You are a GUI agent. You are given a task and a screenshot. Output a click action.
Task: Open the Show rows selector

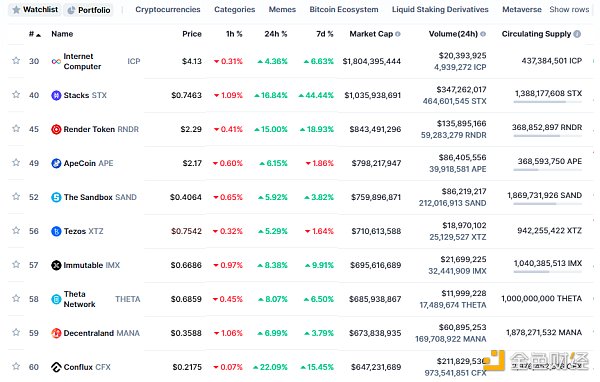tap(569, 10)
